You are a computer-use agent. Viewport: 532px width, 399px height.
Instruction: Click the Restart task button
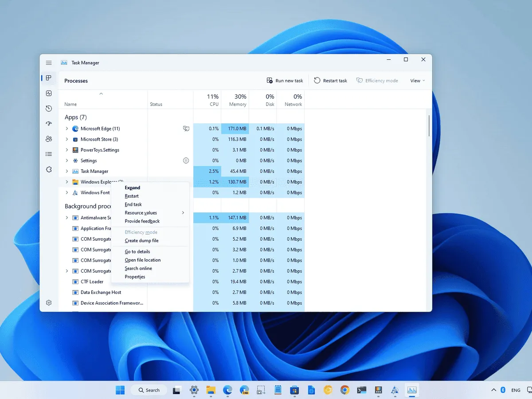tap(330, 81)
